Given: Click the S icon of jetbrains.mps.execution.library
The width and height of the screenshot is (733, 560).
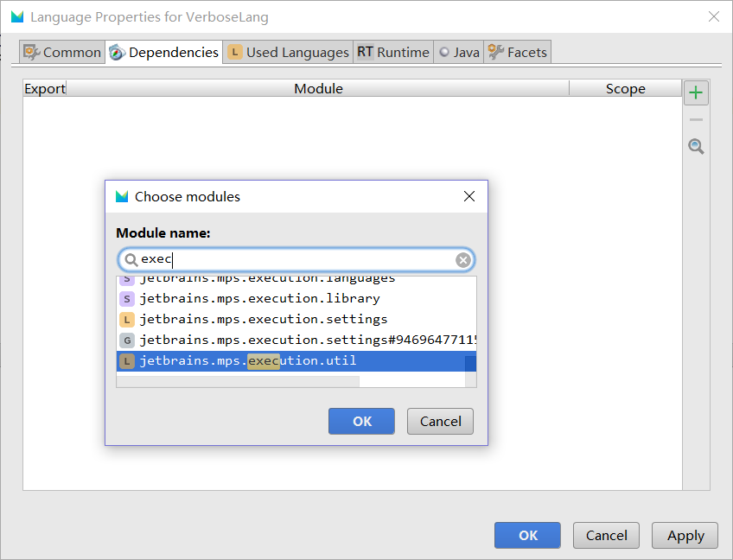Looking at the screenshot, I should click(x=127, y=299).
